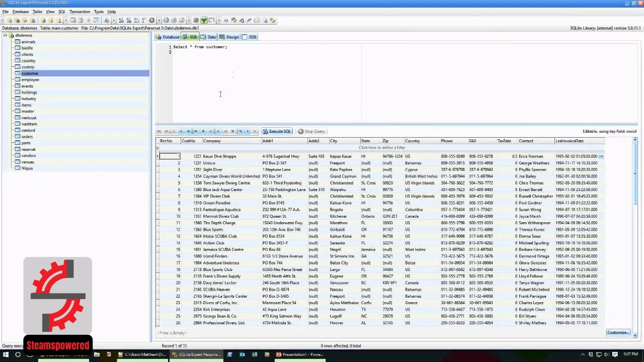Click the post edit checkmark icon
Screen dimensions: 644x362
click(225, 131)
